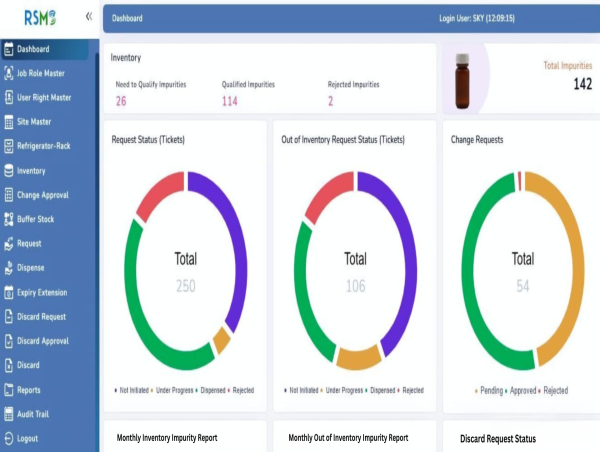Click the Change Approval icon

pyautogui.click(x=8, y=195)
